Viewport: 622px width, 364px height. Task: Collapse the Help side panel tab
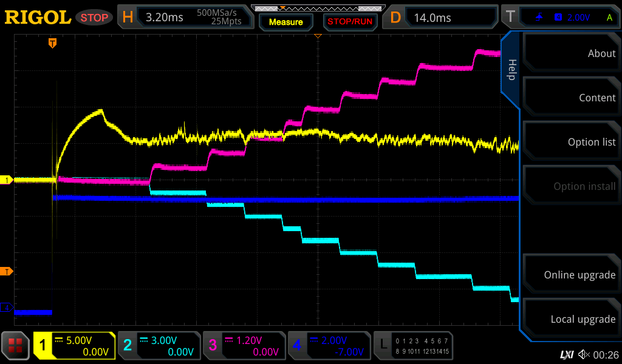coord(511,70)
